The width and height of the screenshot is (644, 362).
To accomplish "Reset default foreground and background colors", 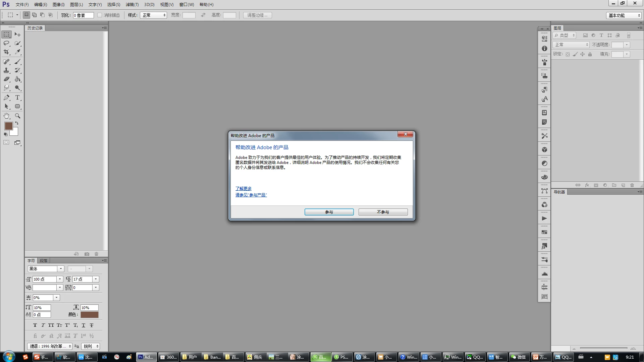I will tap(5, 134).
